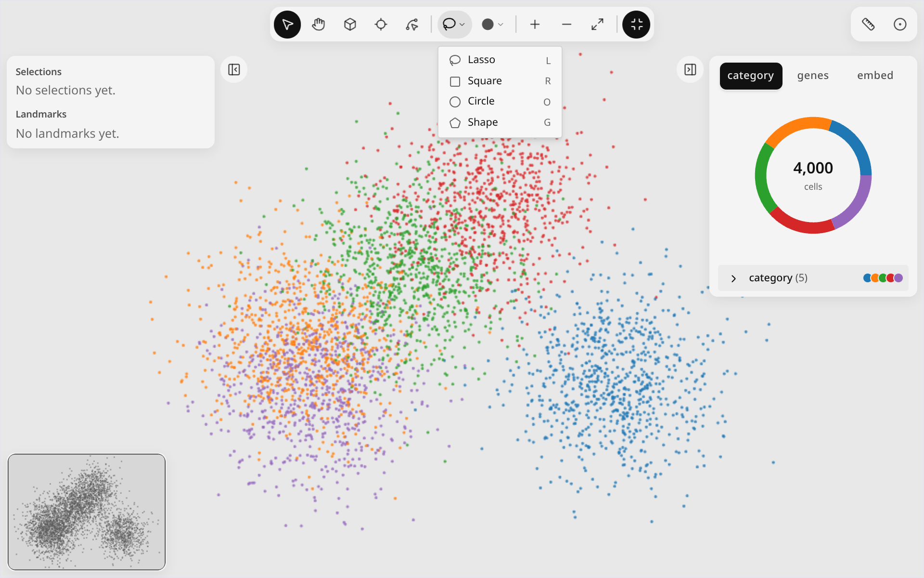Select the crosshair target tool
Viewport: 924px width, 578px height.
point(381,25)
